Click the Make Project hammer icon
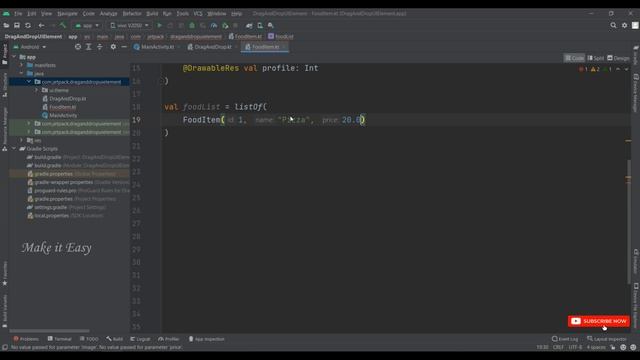The height and width of the screenshot is (360, 640). point(63,25)
